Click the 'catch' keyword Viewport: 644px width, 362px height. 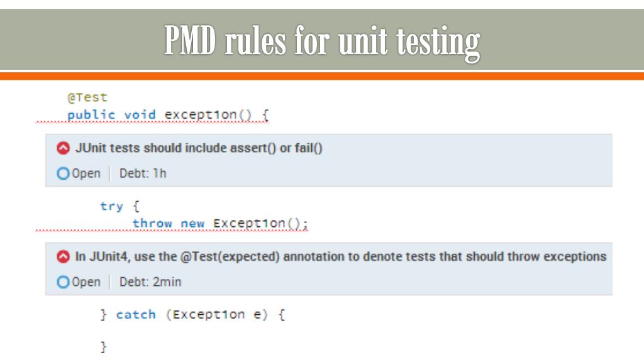(136, 315)
